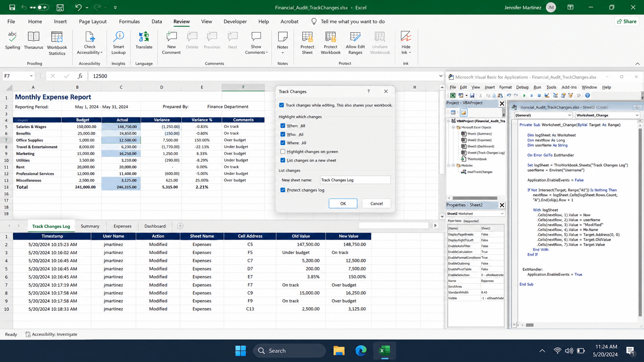Click Accessibility: Investigate in the status bar
Image resolution: width=644 pixels, height=362 pixels.
(51, 334)
